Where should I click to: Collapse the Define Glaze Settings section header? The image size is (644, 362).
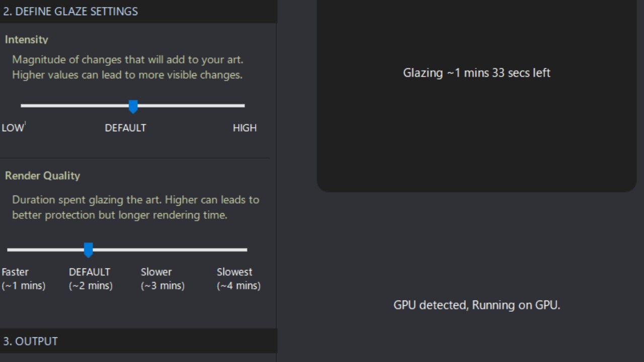[70, 12]
